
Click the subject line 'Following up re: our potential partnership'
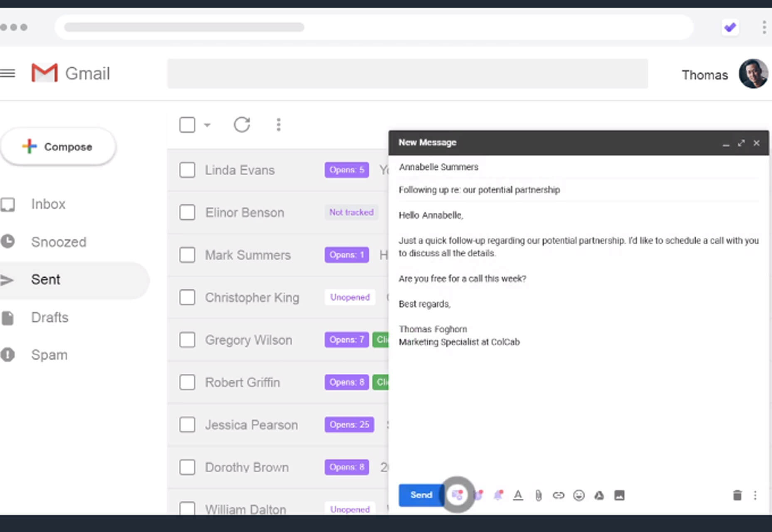(479, 190)
